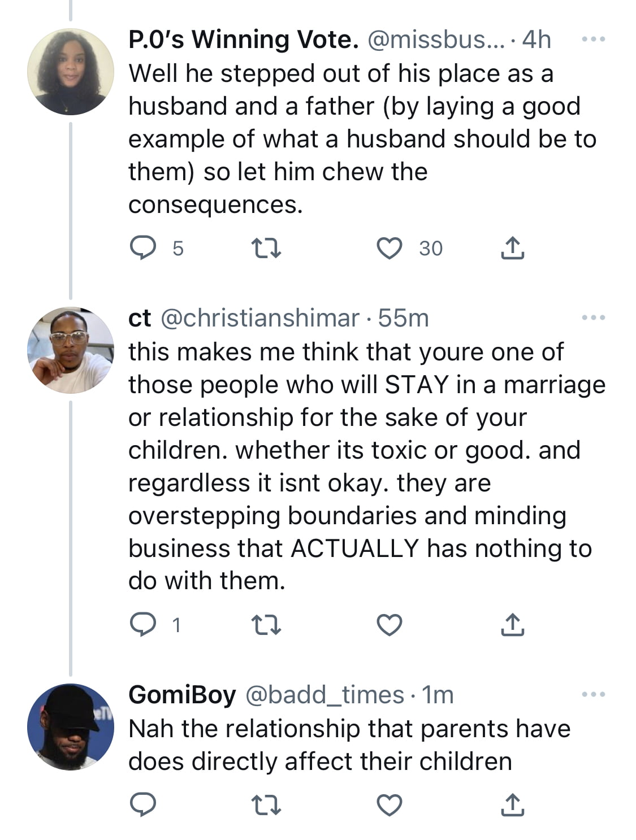Open the @badd_times profile handle
Image resolution: width=636 pixels, height=840 pixels.
[324, 695]
